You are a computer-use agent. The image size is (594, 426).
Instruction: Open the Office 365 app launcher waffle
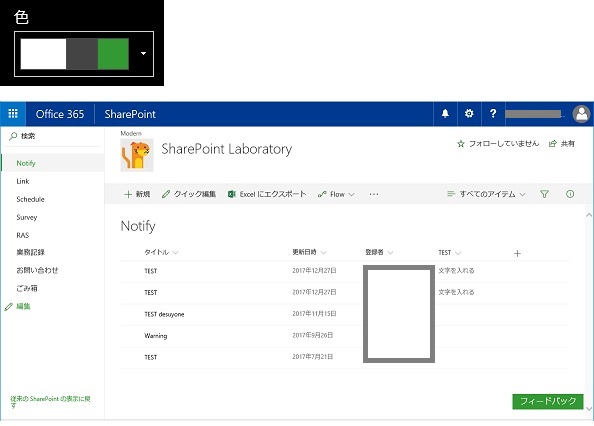(13, 114)
